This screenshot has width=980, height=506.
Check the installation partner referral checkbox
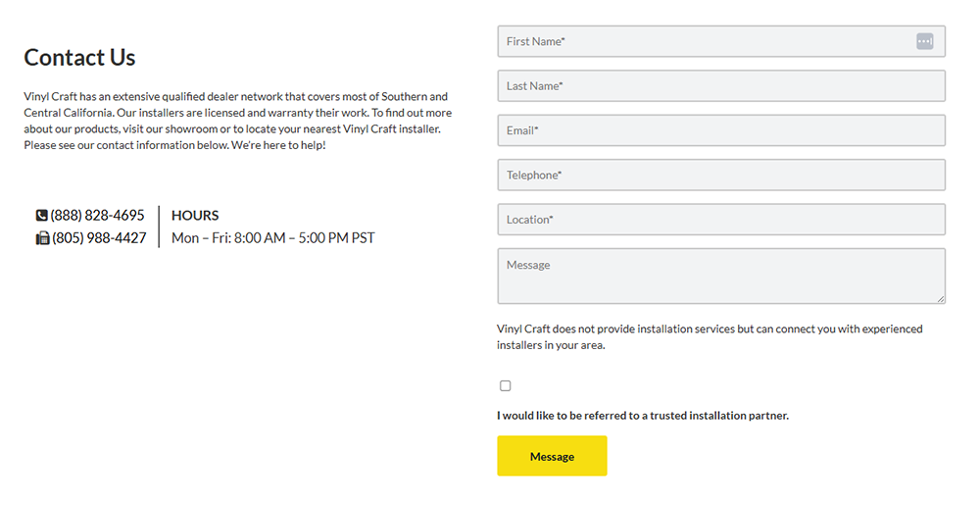[506, 386]
